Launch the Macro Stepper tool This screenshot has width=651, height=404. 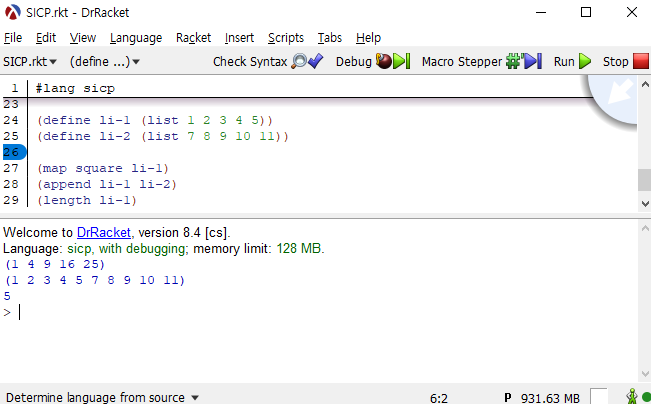523,62
